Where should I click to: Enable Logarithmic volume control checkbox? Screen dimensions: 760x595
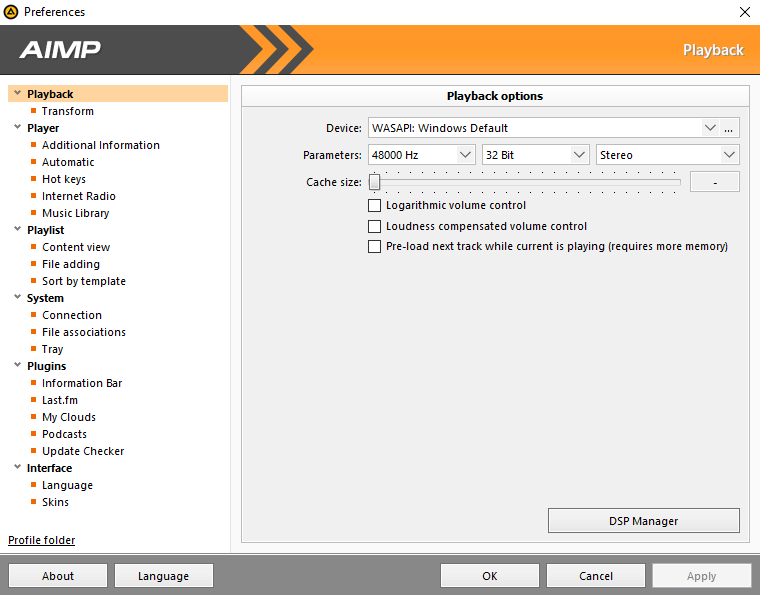point(374,205)
